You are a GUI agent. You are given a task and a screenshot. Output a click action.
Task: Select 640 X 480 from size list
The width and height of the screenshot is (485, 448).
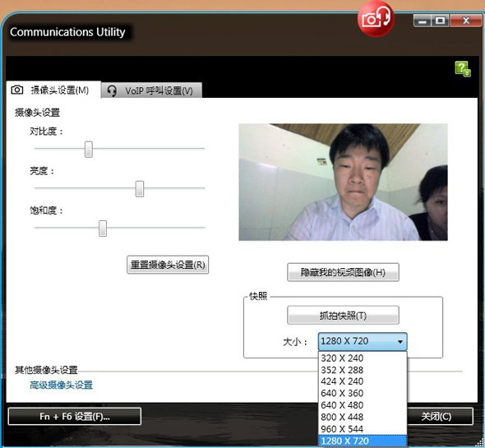pos(363,405)
